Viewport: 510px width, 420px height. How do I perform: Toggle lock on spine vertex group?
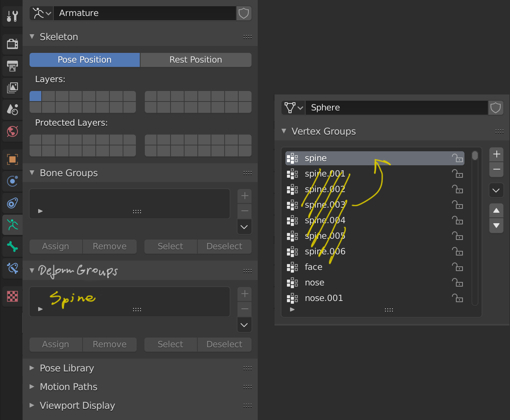pos(457,158)
